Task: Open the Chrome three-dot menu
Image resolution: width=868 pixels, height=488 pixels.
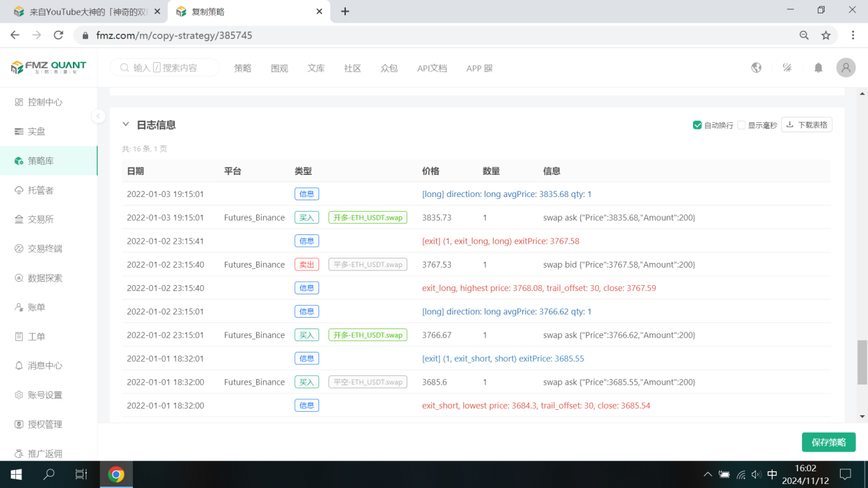Action: pos(853,35)
